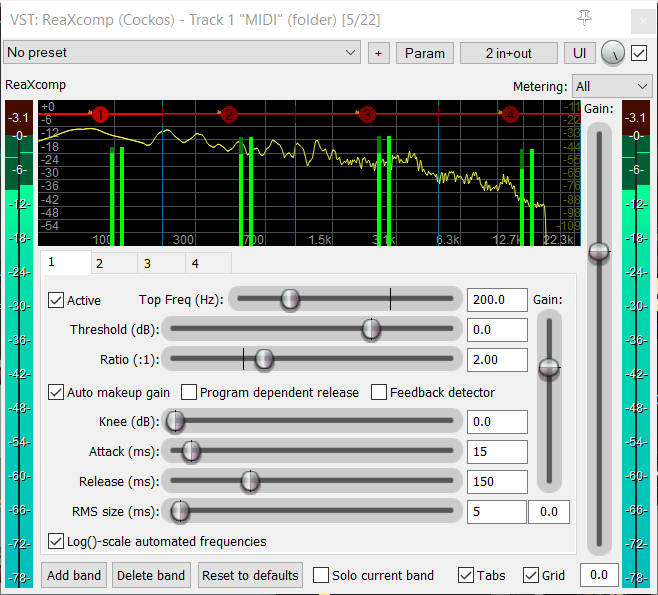Switch to band tab 1
The height and width of the screenshot is (595, 658).
pos(66,262)
